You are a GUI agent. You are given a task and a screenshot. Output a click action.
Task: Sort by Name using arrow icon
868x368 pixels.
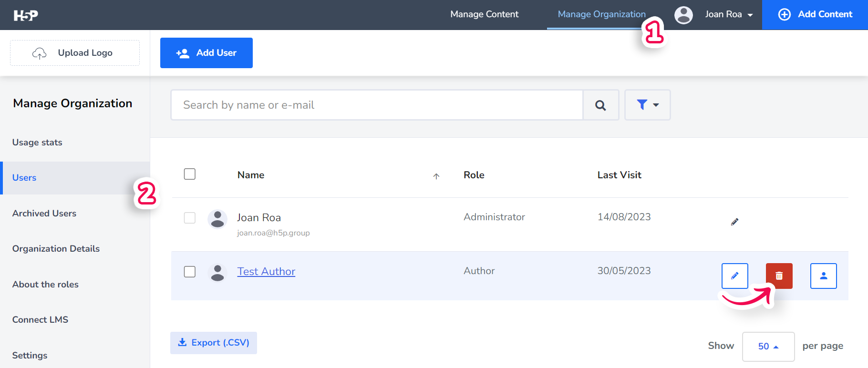pos(436,176)
